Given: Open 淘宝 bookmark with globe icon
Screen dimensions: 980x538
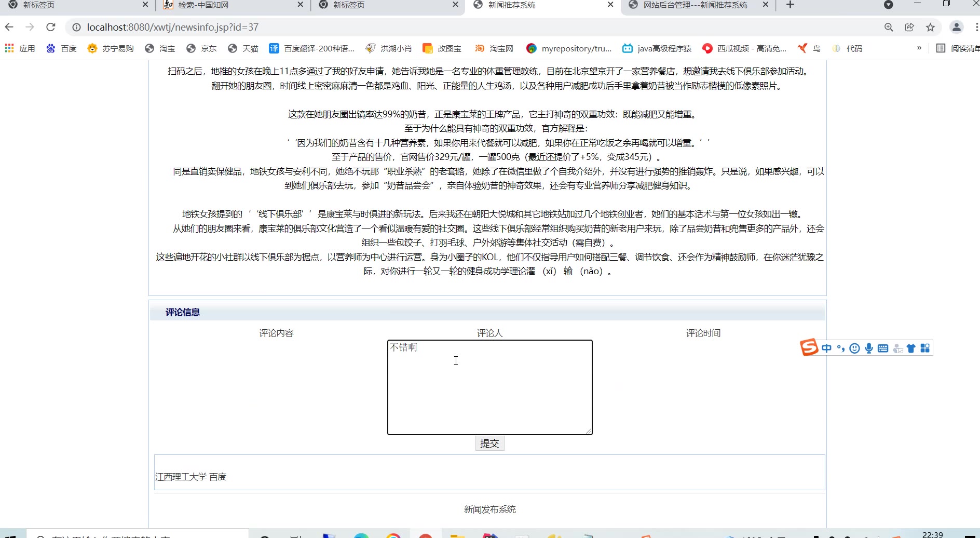Looking at the screenshot, I should coord(160,48).
